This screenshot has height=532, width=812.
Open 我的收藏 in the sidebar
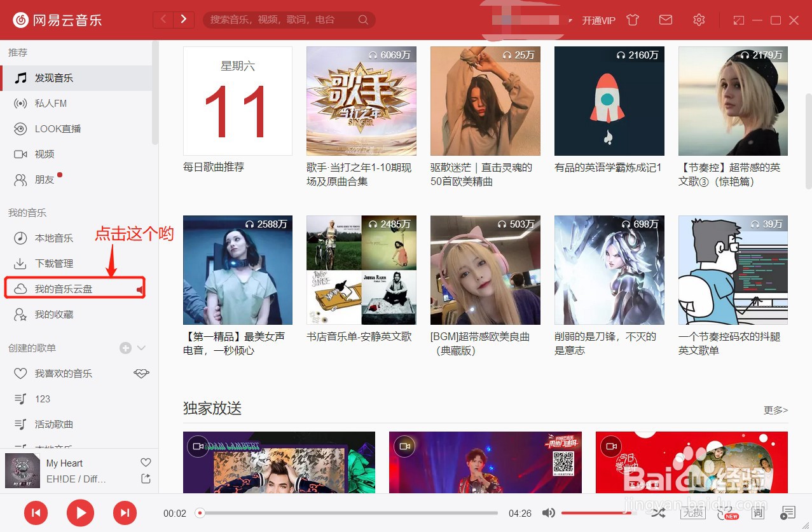(x=76, y=314)
